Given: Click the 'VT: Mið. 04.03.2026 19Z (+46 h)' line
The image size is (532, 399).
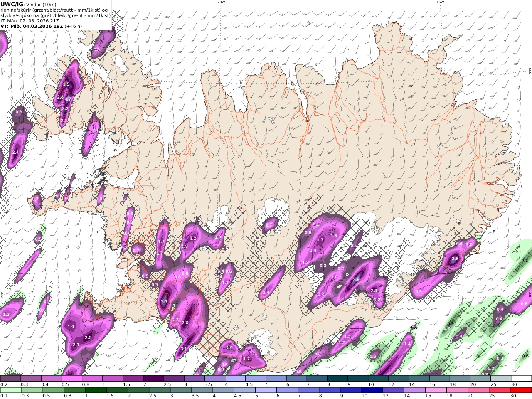Looking at the screenshot, I should click(41, 26).
